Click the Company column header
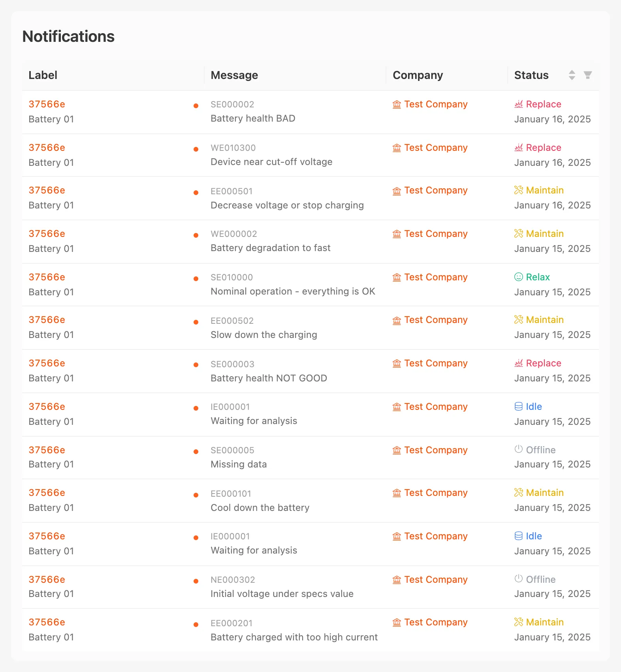Screen dimensions: 621x672 tap(418, 75)
